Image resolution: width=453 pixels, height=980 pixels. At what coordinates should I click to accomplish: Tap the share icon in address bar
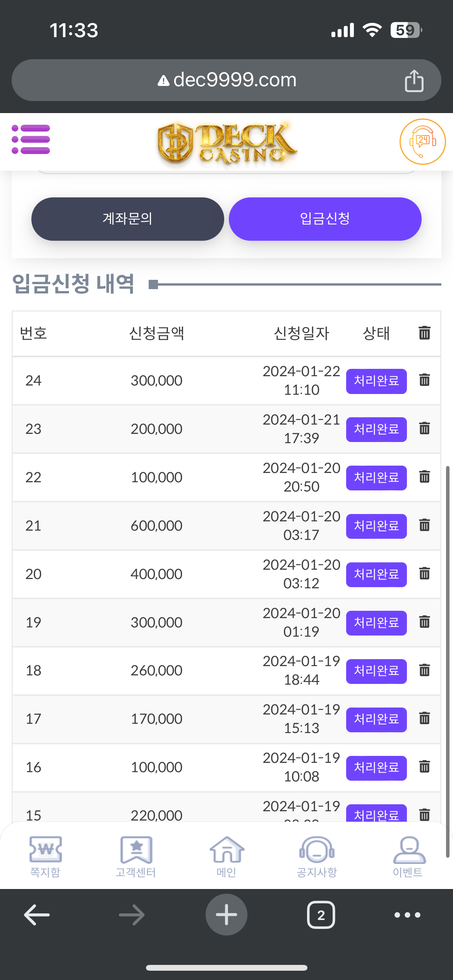414,81
